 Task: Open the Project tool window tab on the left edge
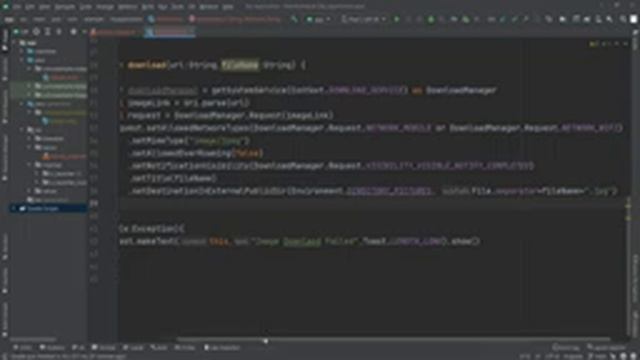coord(5,40)
